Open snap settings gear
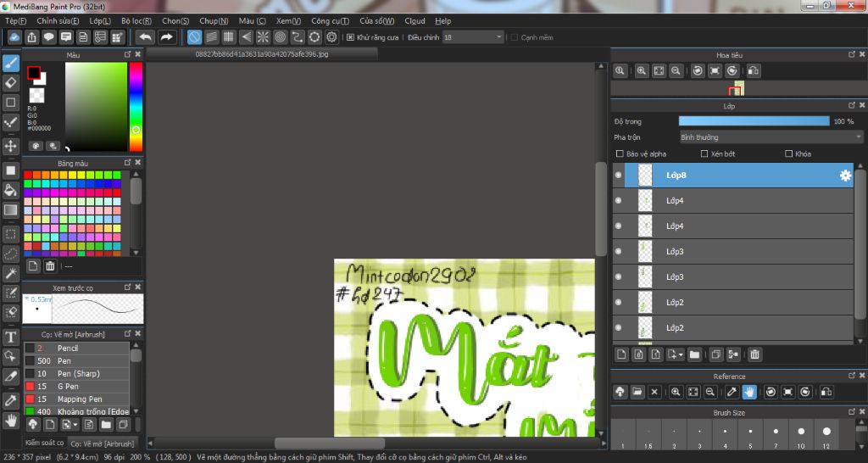 point(331,37)
